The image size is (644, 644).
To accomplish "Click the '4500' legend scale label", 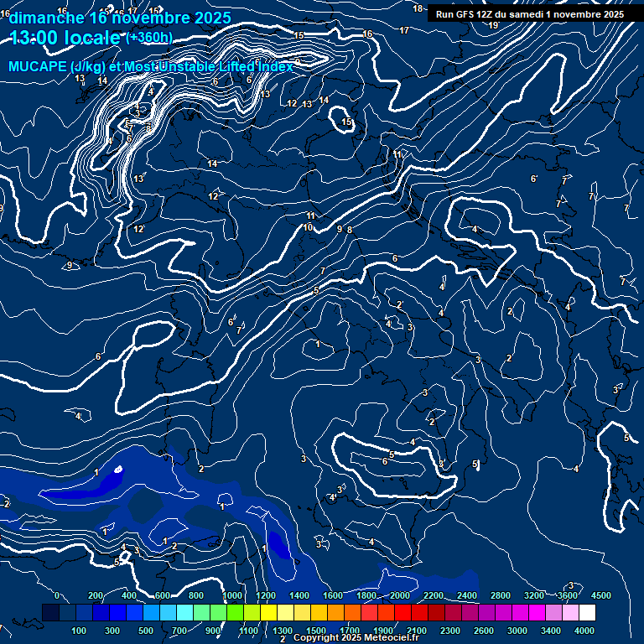I will (601, 595).
